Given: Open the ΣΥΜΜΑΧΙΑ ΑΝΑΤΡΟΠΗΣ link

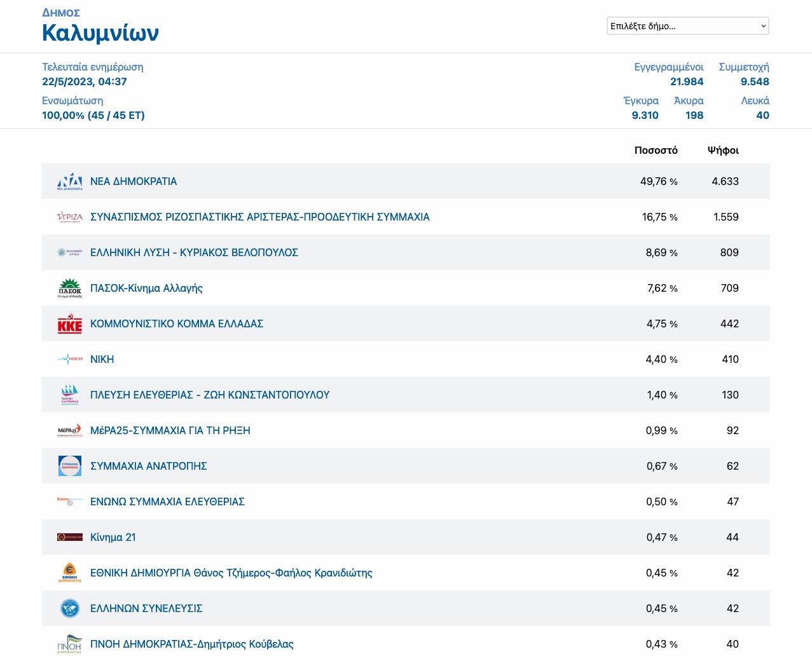Looking at the screenshot, I should tap(149, 466).
